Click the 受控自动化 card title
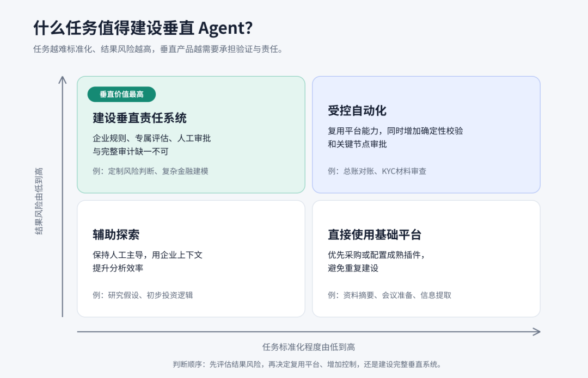Screen dimensions: 588x378 [357, 110]
